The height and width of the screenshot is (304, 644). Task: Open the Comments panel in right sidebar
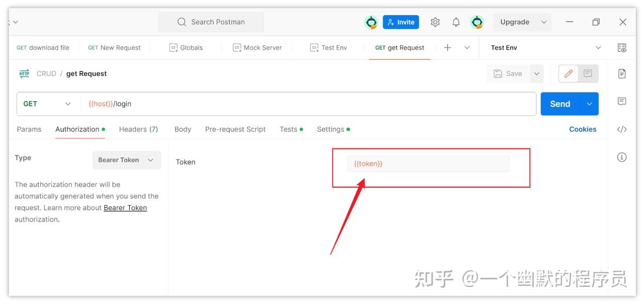coord(622,101)
